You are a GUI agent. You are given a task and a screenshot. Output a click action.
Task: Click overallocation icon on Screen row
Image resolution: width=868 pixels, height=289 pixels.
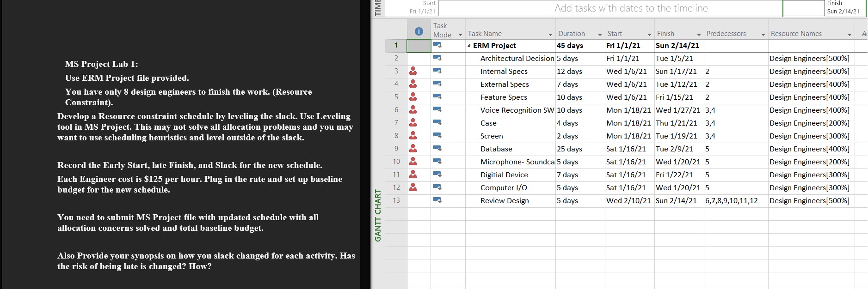[x=413, y=136]
